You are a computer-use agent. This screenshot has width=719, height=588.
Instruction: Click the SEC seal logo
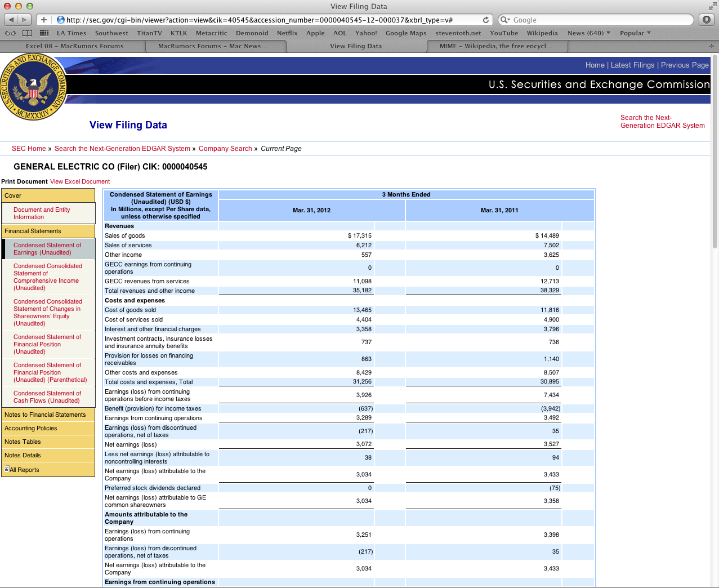(34, 87)
